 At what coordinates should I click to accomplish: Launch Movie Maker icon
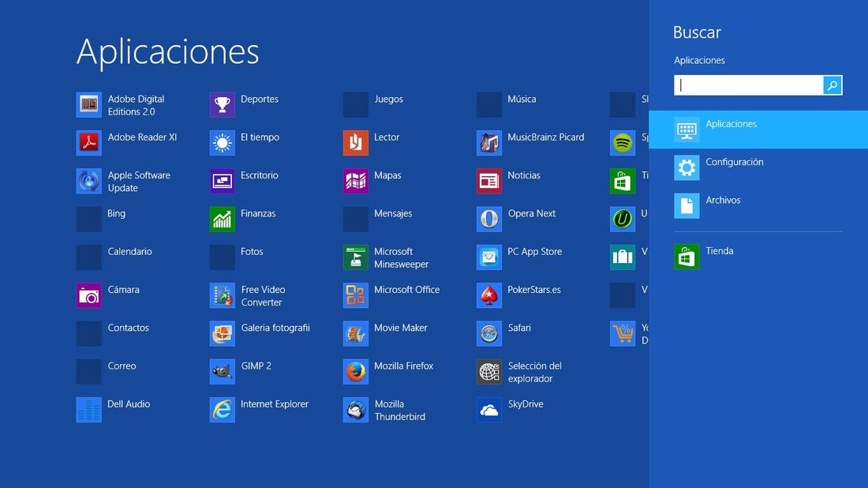(x=355, y=333)
